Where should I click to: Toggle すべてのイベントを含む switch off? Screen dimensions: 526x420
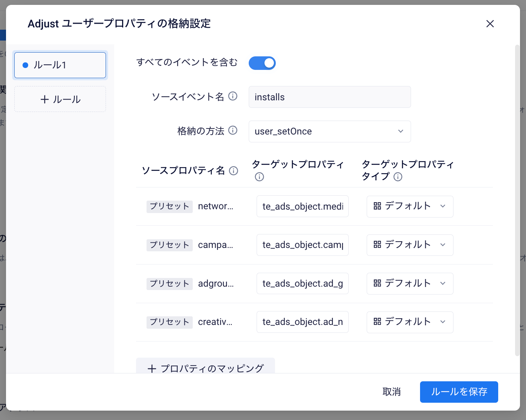(x=262, y=63)
